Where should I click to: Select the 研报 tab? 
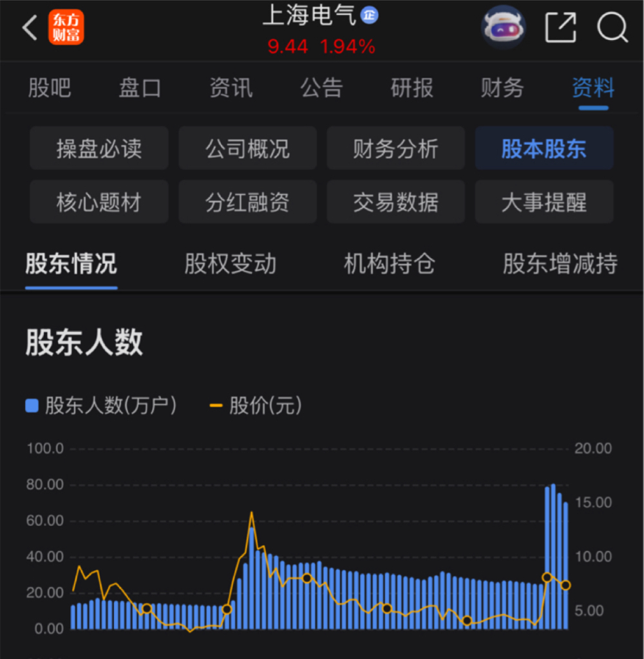(x=412, y=88)
